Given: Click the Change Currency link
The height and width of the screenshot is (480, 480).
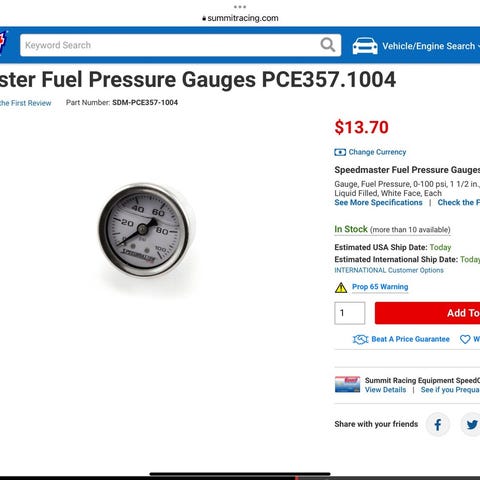Looking at the screenshot, I should pyautogui.click(x=377, y=152).
